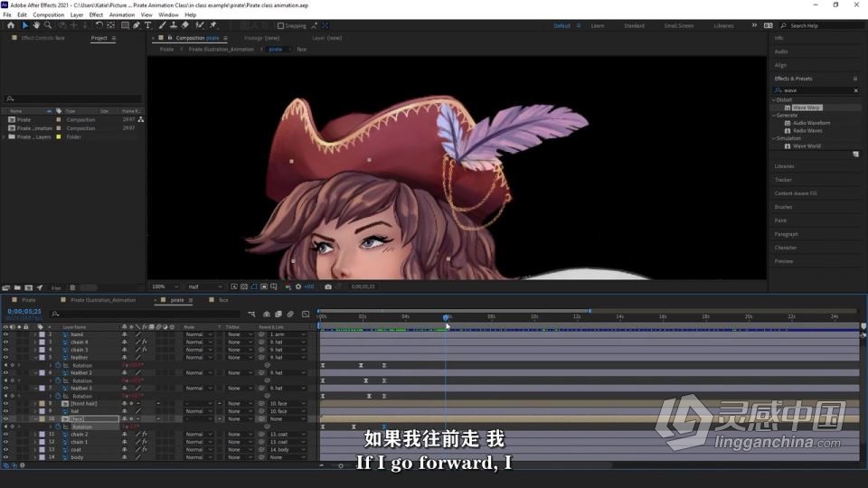This screenshot has height=488, width=868.
Task: Enable the Snapping checkbox
Action: coord(280,26)
